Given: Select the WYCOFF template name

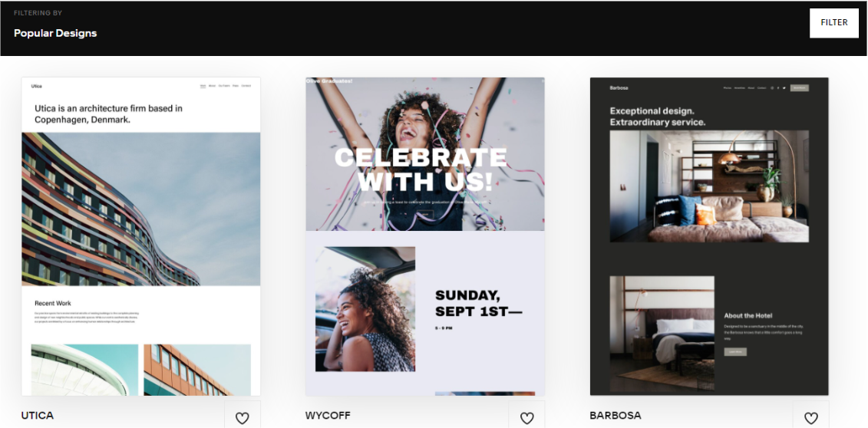Looking at the screenshot, I should (328, 415).
